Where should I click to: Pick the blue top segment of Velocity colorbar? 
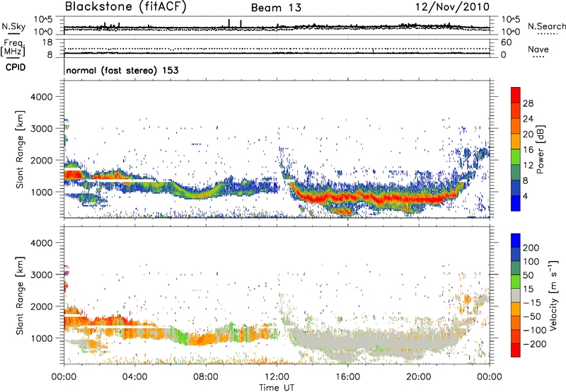click(516, 241)
